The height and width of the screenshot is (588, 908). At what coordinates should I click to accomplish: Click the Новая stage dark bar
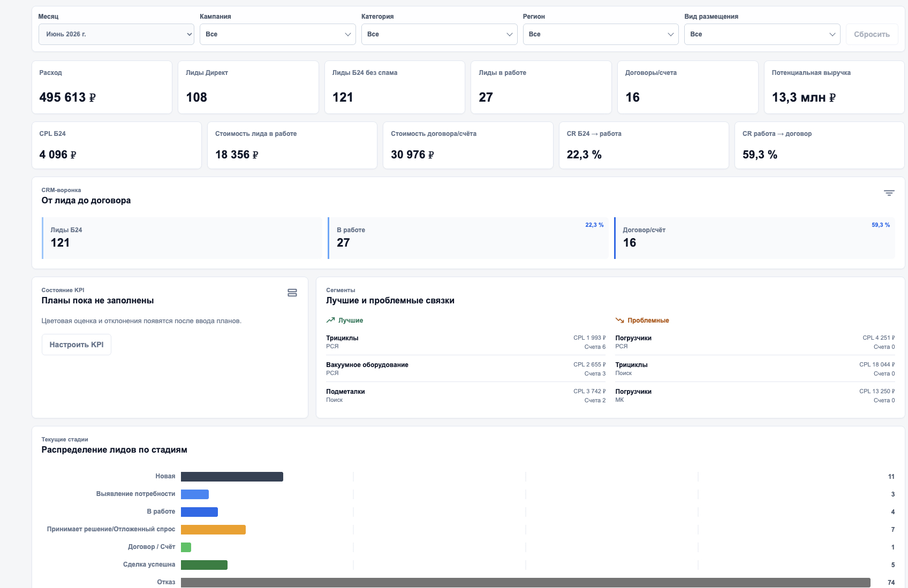[232, 477]
